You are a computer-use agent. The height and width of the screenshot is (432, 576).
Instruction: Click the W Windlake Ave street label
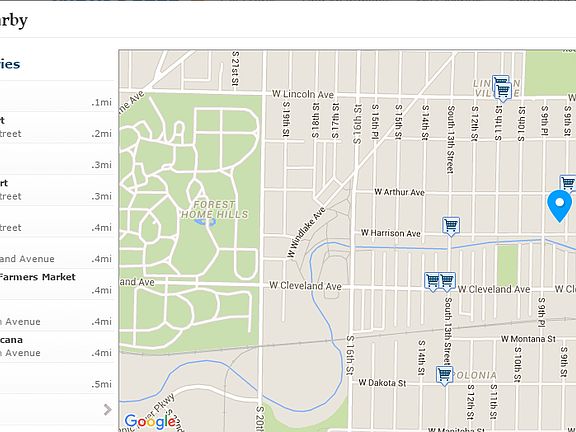coord(306,233)
